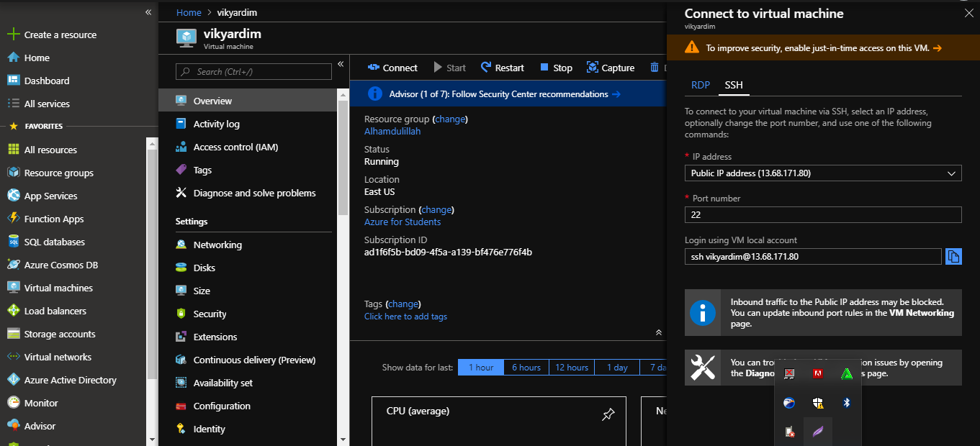Screen dimensions: 980x446
Task: Select the 1 day time range
Action: point(617,368)
